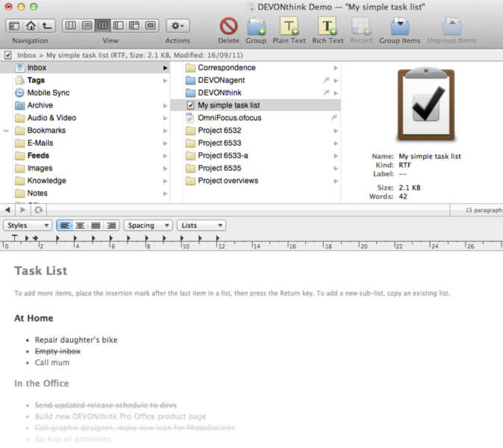503x448 pixels.
Task: Reload the document view
Action: click(x=39, y=210)
